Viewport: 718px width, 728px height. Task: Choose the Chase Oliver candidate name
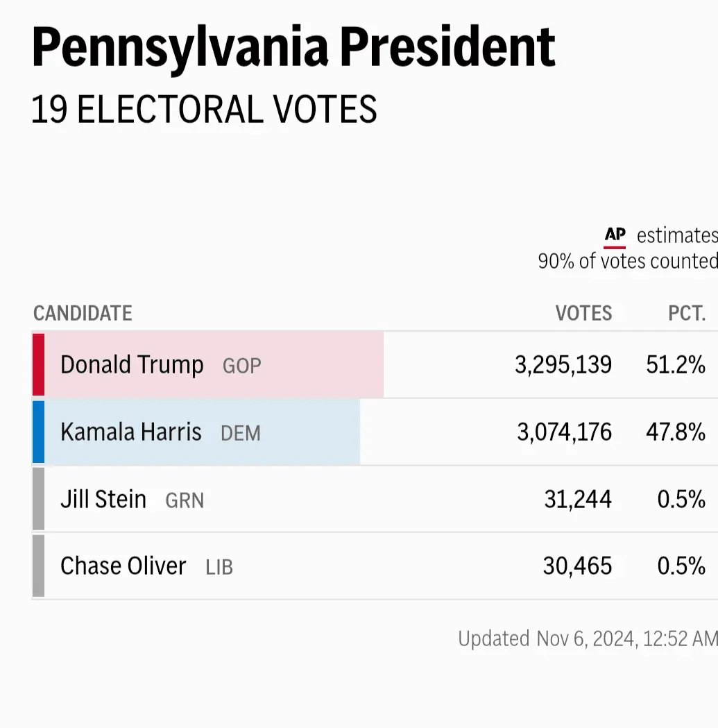tap(123, 566)
